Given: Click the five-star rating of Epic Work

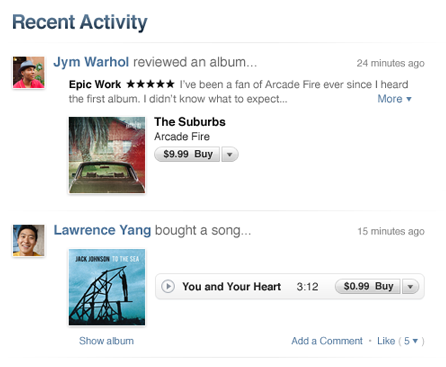Looking at the screenshot, I should point(150,84).
